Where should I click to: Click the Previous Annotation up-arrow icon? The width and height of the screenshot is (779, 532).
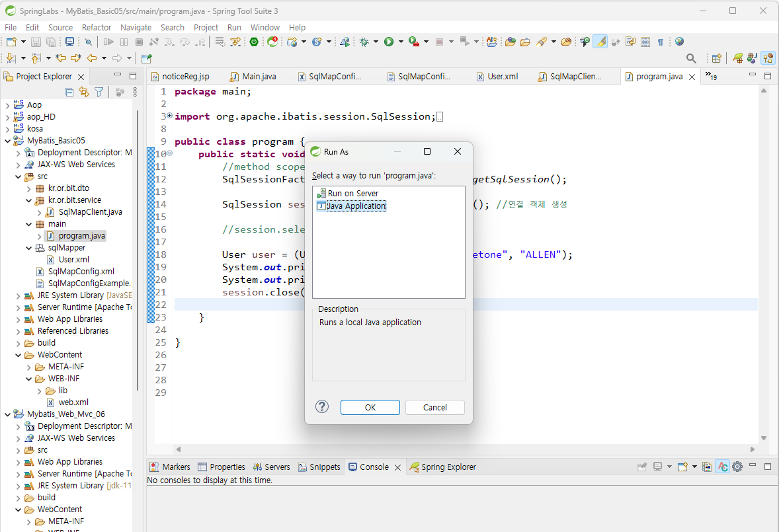[x=36, y=58]
